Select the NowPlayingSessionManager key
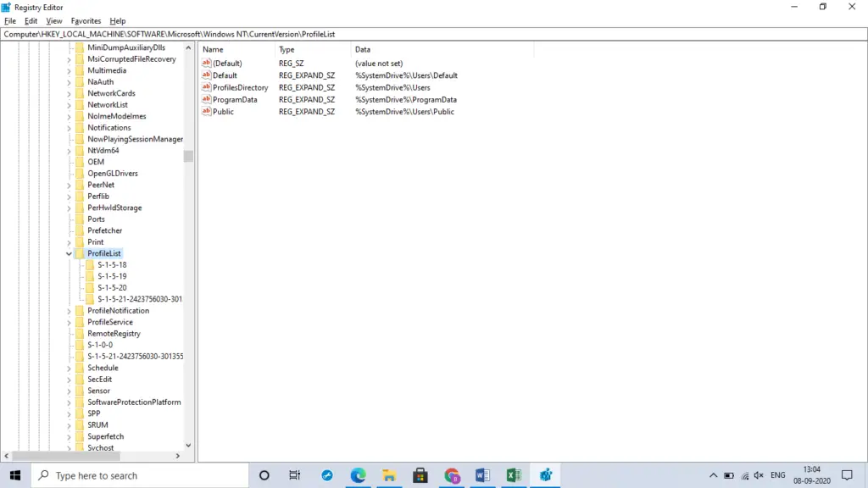Image resolution: width=868 pixels, height=488 pixels. click(x=135, y=140)
